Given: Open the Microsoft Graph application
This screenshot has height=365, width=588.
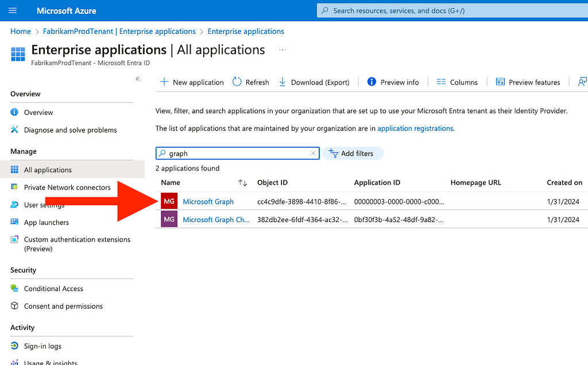Looking at the screenshot, I should [208, 201].
